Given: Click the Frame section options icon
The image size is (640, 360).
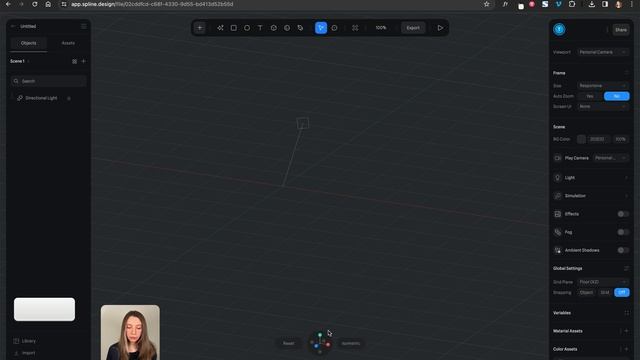Looking at the screenshot, I should 627,73.
